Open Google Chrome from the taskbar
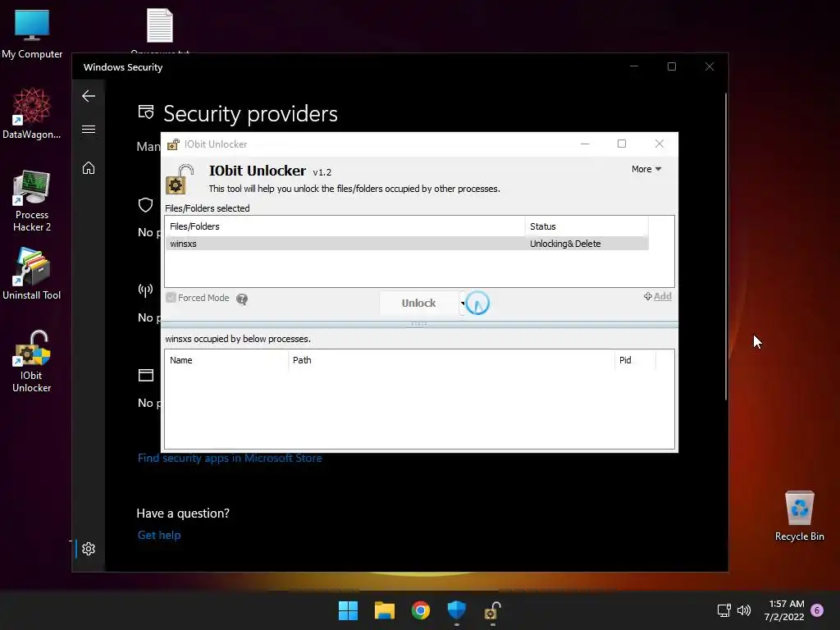The image size is (840, 630). [421, 610]
